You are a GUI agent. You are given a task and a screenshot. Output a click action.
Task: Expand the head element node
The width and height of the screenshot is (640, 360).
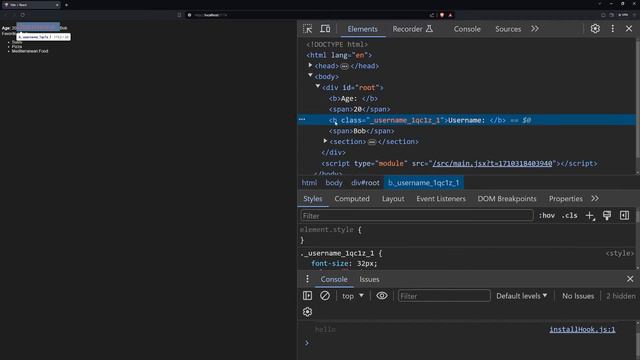[310, 65]
